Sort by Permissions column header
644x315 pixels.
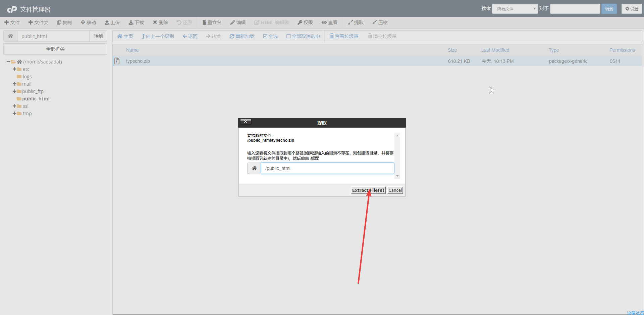tap(622, 50)
